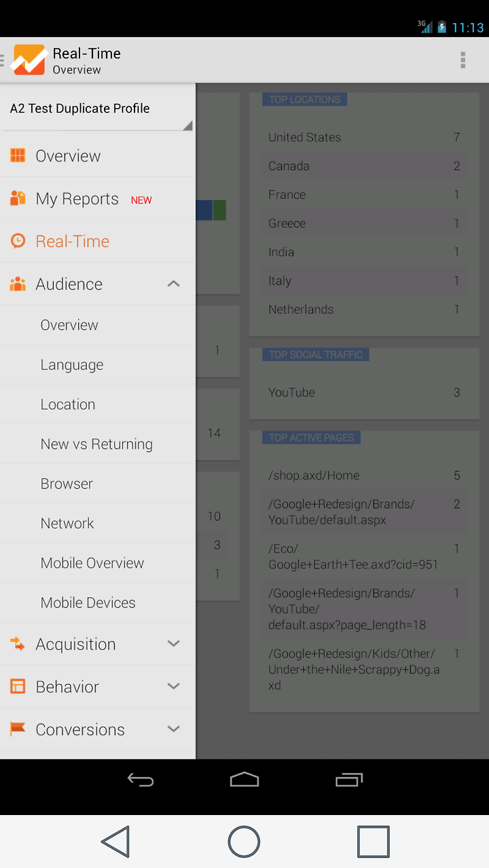Select the France location row
489x868 pixels.
364,195
